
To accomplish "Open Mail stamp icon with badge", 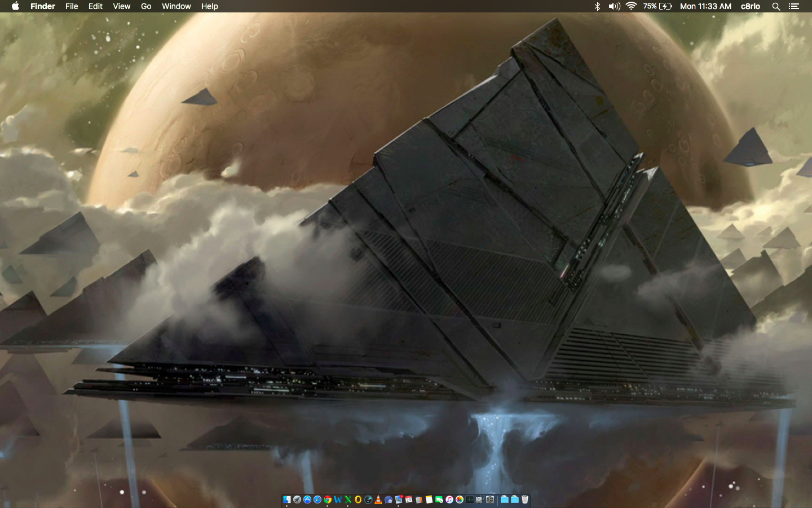I will 399,500.
